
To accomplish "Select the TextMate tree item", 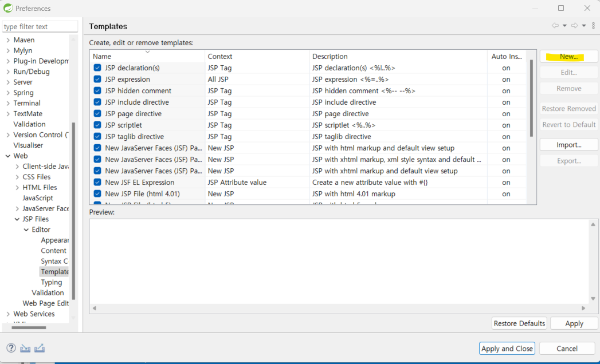I will [28, 113].
